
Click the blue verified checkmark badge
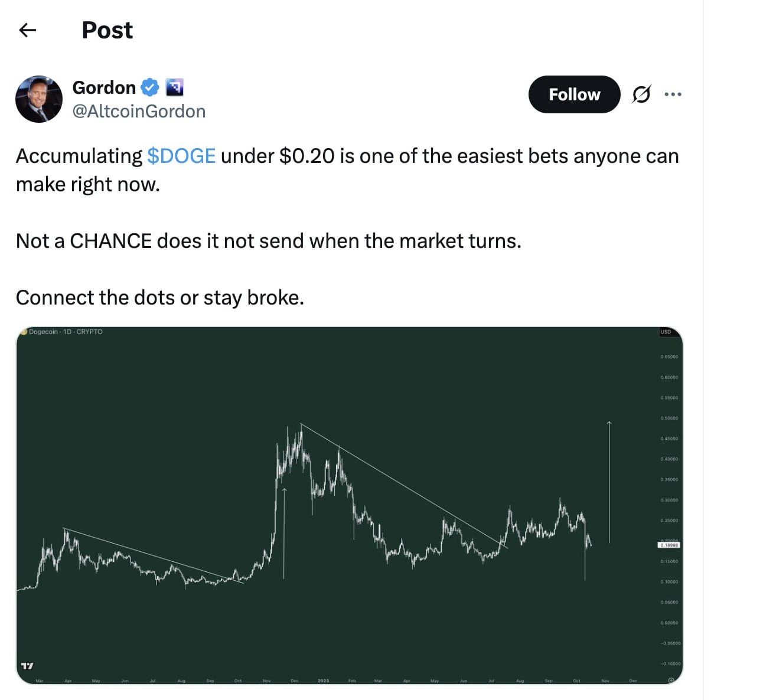click(150, 87)
